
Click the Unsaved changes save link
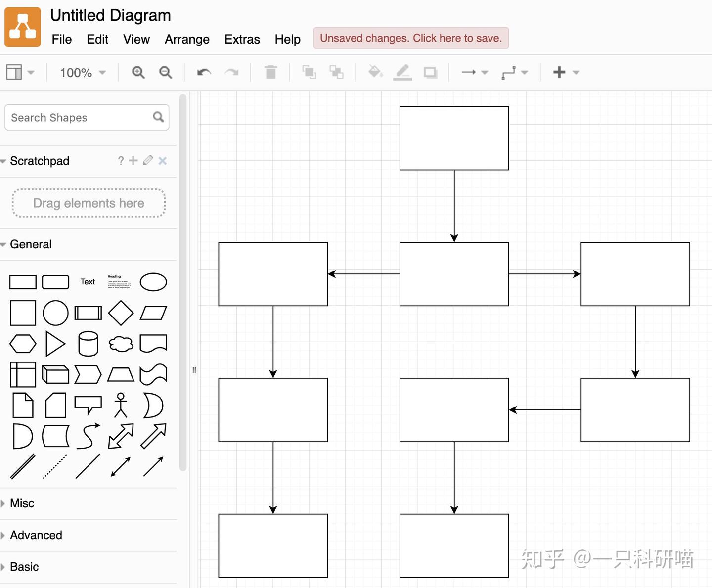tap(410, 38)
